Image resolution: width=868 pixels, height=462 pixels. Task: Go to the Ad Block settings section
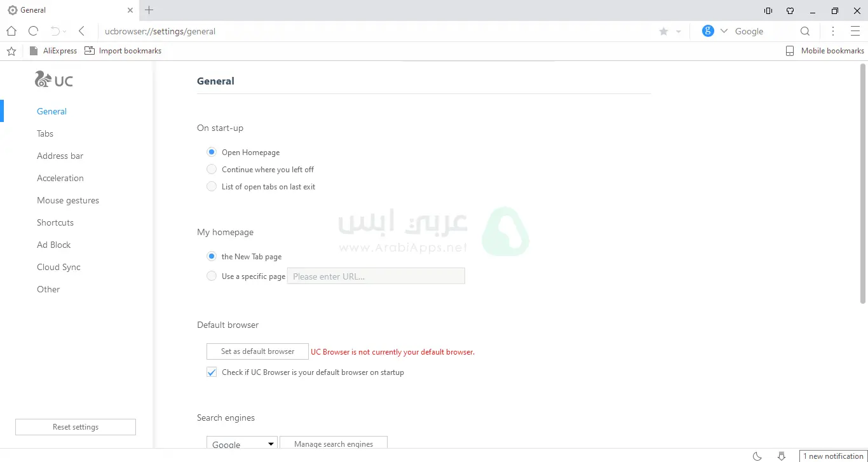pyautogui.click(x=53, y=245)
